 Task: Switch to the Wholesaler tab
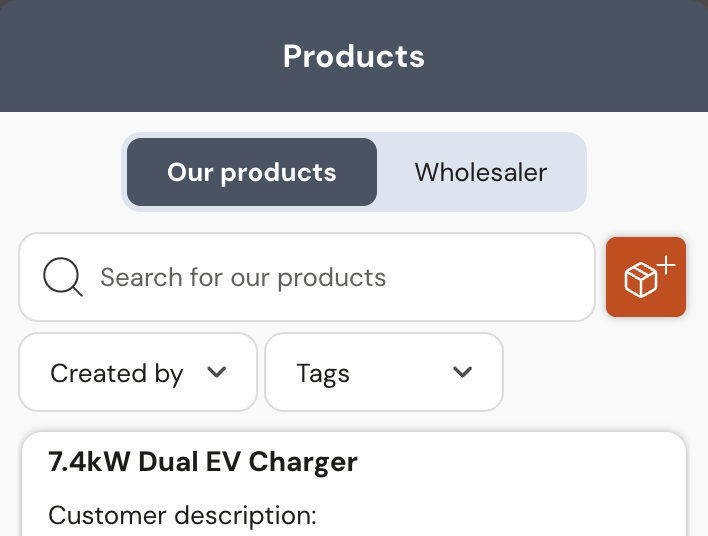(481, 172)
